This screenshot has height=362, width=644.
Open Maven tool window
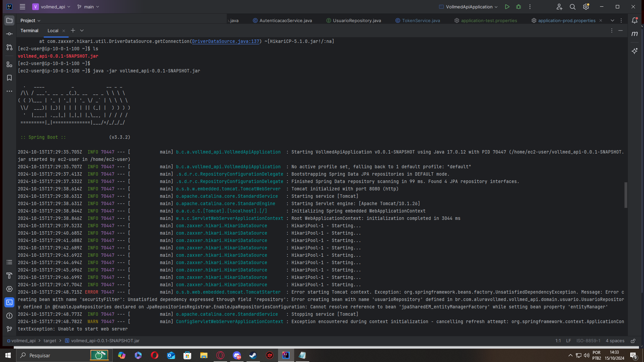635,34
